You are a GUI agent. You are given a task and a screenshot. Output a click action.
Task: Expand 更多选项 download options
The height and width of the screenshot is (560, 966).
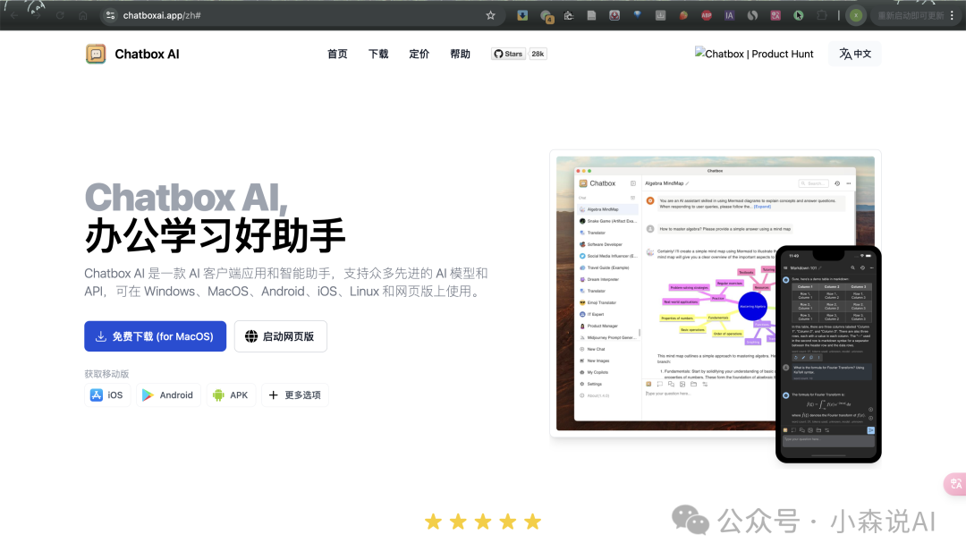[x=295, y=395]
